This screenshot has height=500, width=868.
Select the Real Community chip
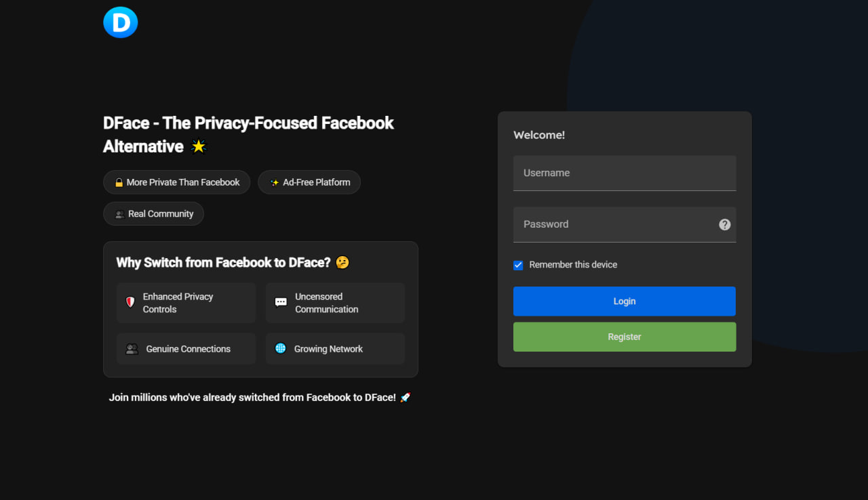pos(153,213)
